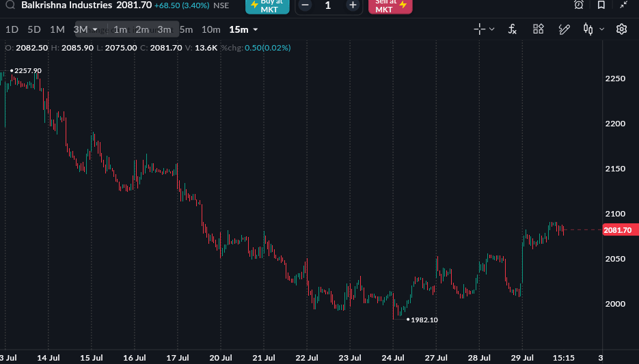Viewport: 639px width, 364px height.
Task: Select the 10m candle interval
Action: [x=211, y=30]
